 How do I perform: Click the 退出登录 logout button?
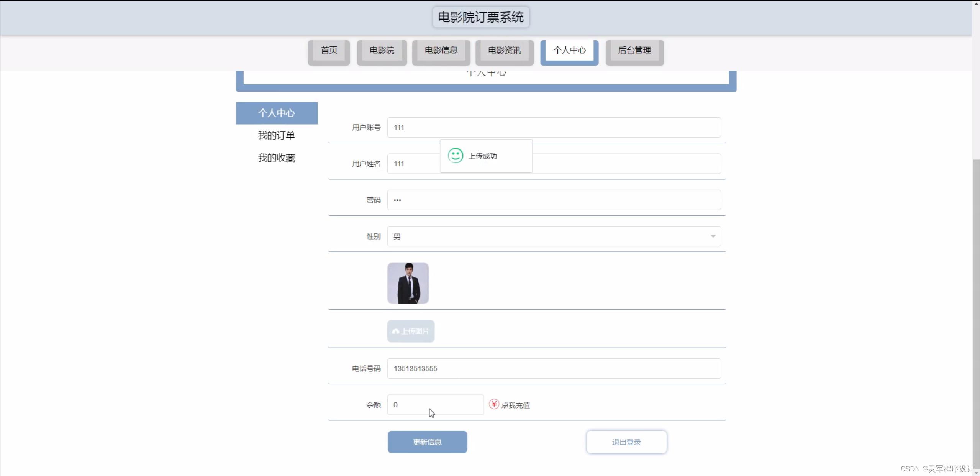(x=626, y=442)
